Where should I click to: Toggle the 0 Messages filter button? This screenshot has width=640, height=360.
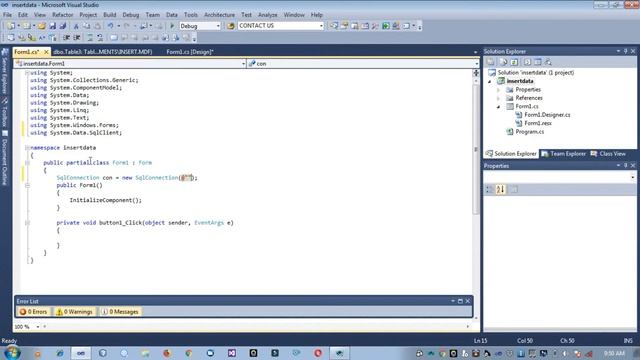point(120,312)
